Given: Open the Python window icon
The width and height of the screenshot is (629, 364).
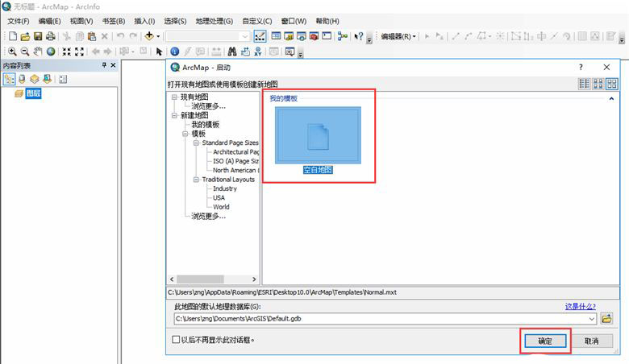Looking at the screenshot, I should 327,36.
